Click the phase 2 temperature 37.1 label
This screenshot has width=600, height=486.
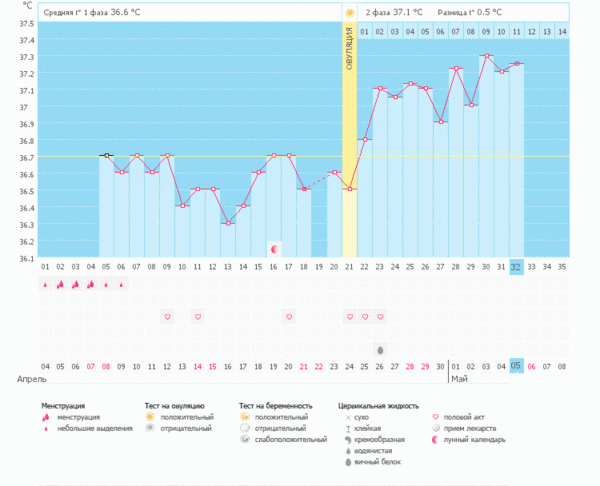(393, 12)
